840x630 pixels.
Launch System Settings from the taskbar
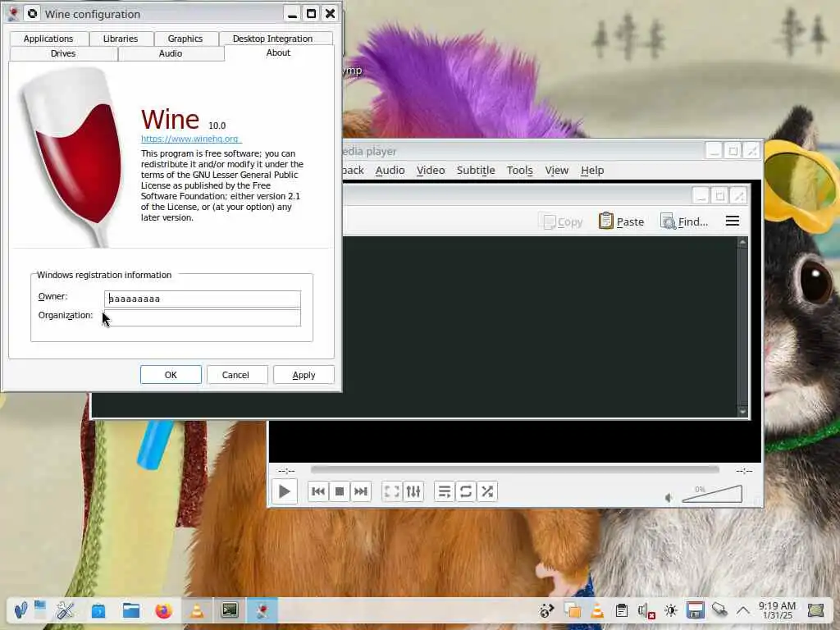point(66,610)
